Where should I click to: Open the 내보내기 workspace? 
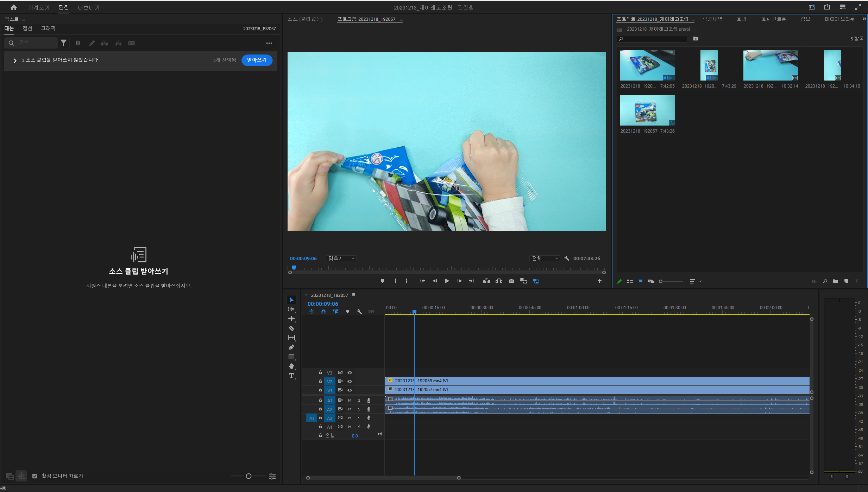click(x=89, y=7)
